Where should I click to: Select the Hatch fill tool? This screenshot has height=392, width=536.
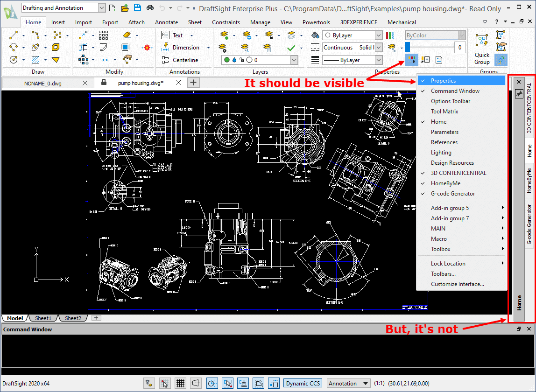pyautogui.click(x=35, y=60)
